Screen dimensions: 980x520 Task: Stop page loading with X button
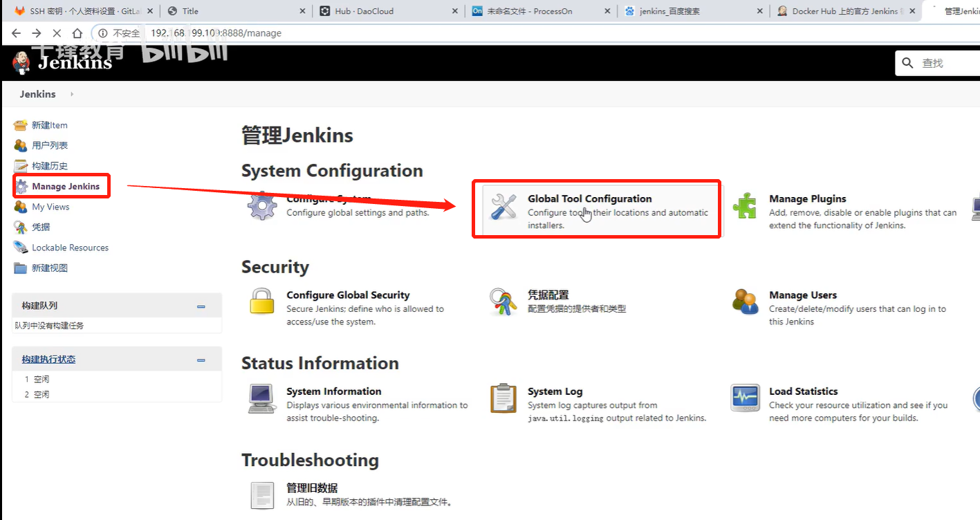[57, 33]
